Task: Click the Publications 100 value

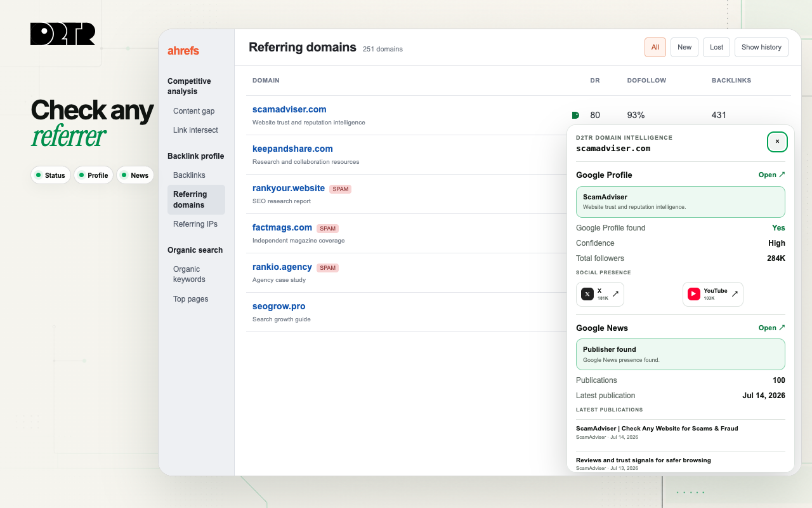Action: pos(779,380)
